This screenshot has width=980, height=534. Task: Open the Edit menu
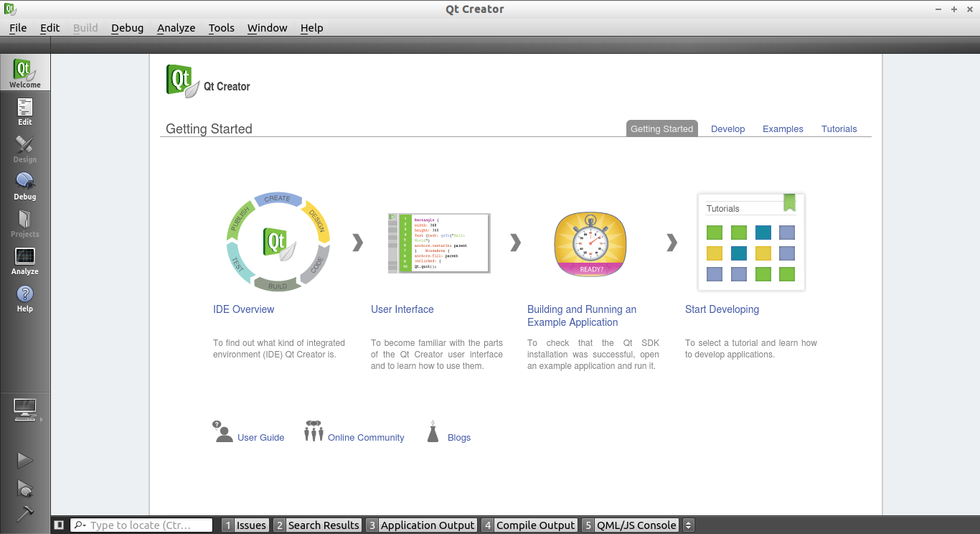pyautogui.click(x=50, y=28)
